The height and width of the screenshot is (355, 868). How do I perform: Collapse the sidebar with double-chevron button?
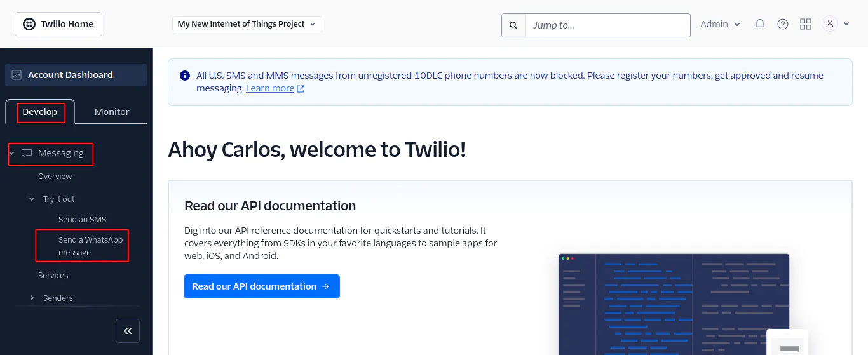[x=128, y=331]
